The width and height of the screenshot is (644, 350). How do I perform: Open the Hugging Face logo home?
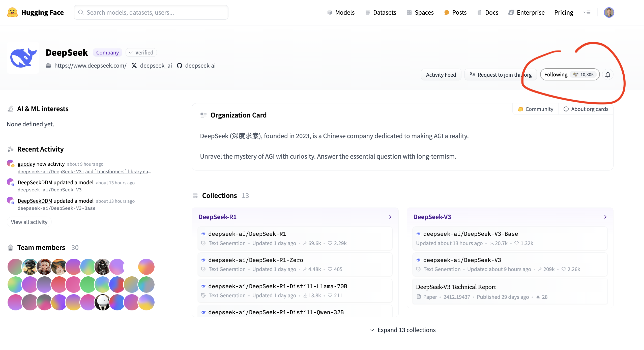12,12
